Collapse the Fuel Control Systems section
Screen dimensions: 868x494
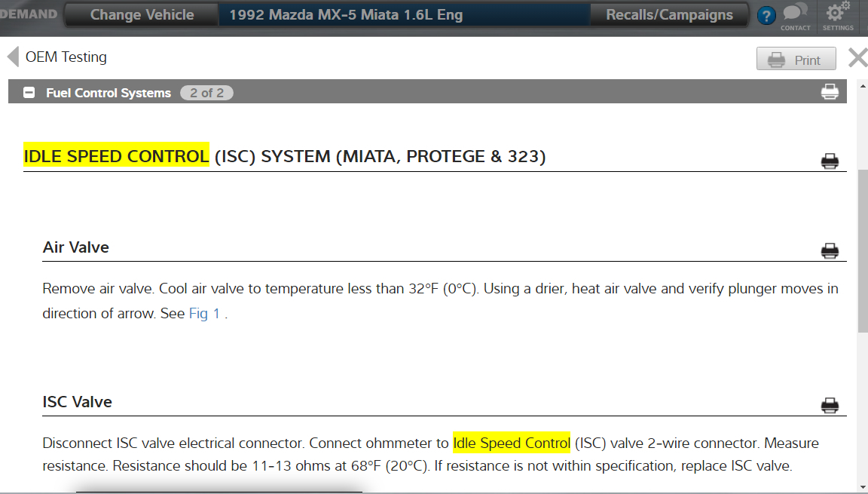[29, 93]
